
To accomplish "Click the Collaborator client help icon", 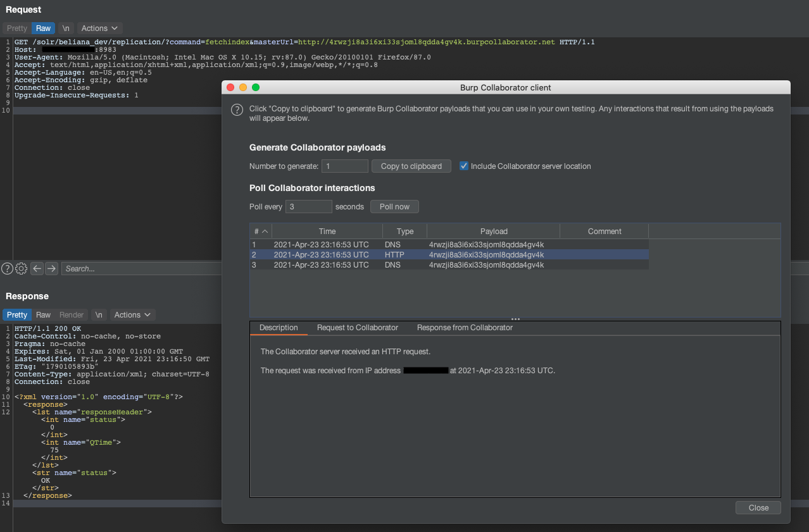I will click(237, 109).
